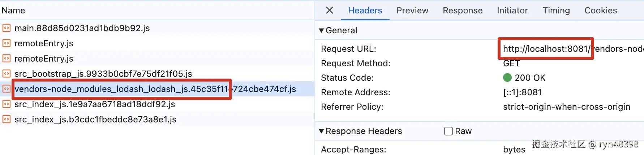Click script icon beside main.88d85d0231ad1bdb9b92.js

pos(7,28)
